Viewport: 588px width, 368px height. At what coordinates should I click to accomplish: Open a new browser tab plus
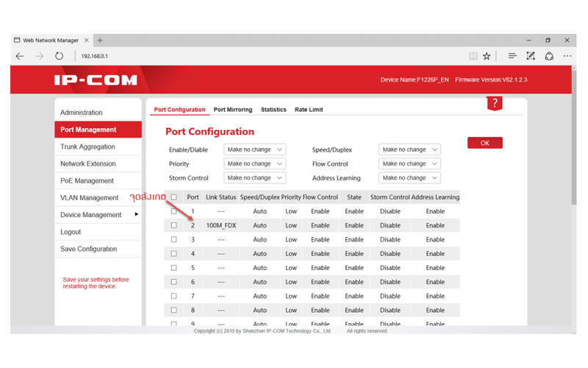tap(100, 40)
